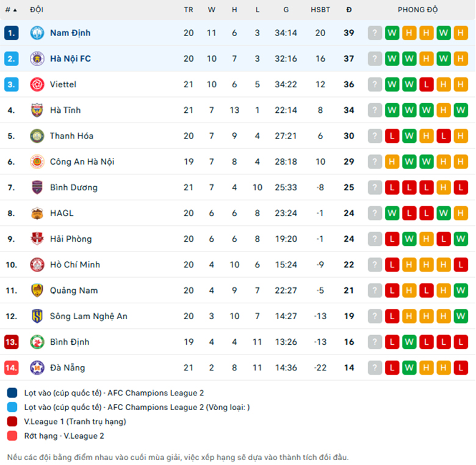Click the Đà Nẵng team logo
The height and width of the screenshot is (465, 476).
coord(37,367)
